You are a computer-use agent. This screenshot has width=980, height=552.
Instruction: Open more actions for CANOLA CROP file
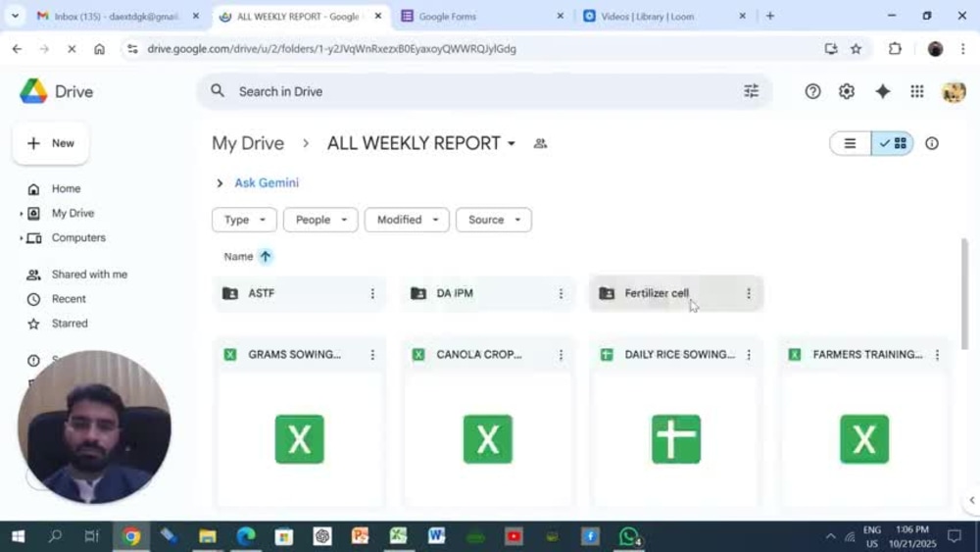[x=561, y=355]
